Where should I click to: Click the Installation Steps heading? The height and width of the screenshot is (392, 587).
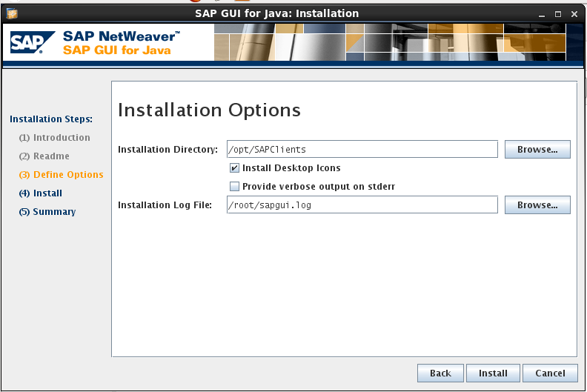(x=51, y=119)
